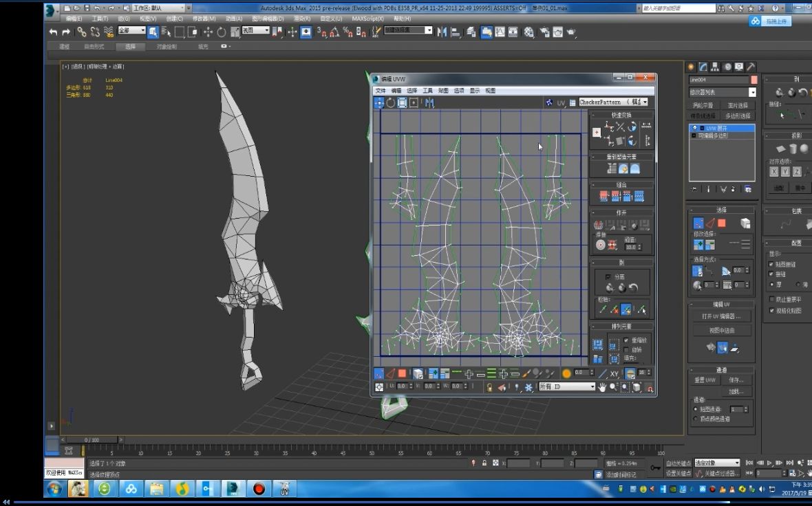Click the 重置 UVW button
The height and width of the screenshot is (506, 812).
[705, 379]
